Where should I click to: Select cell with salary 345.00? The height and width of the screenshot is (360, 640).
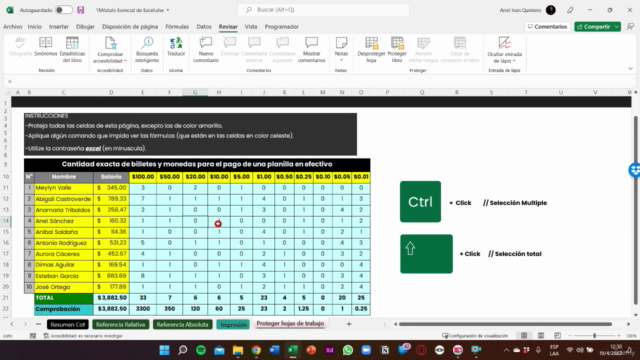click(x=111, y=188)
